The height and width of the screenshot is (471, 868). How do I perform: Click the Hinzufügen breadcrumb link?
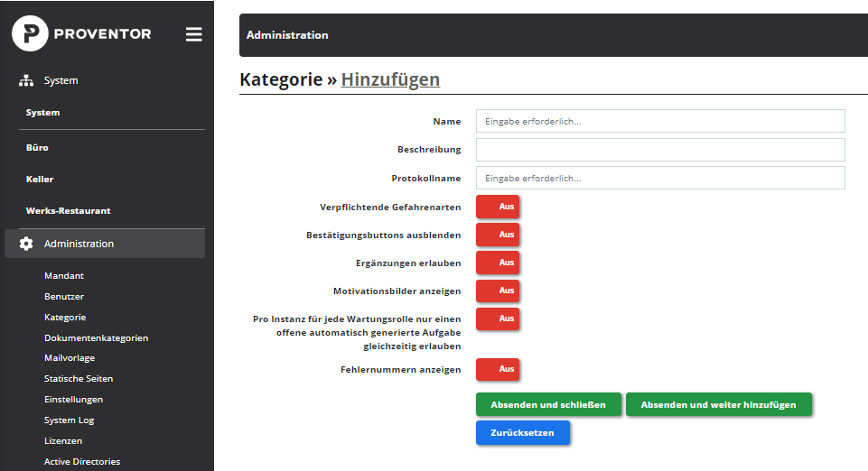click(390, 79)
